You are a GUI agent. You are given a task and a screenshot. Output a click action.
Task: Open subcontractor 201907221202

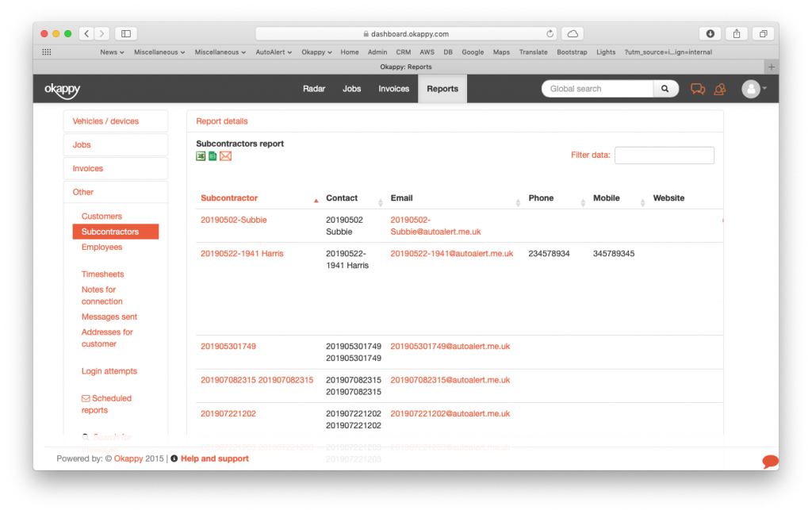click(228, 413)
